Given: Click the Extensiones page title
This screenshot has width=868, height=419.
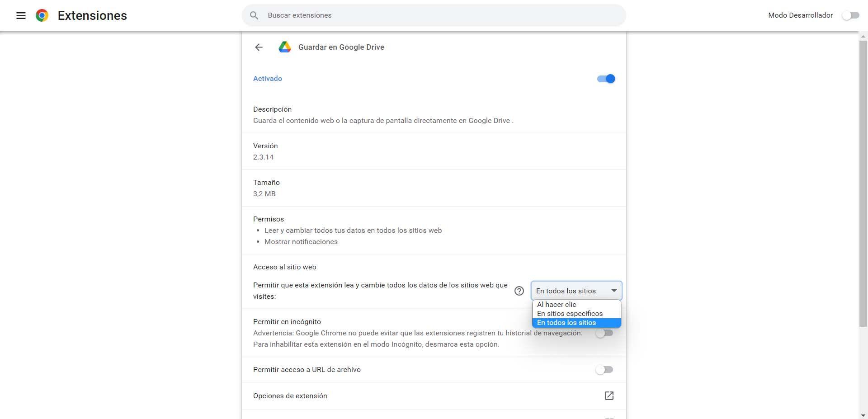Looking at the screenshot, I should pos(92,15).
